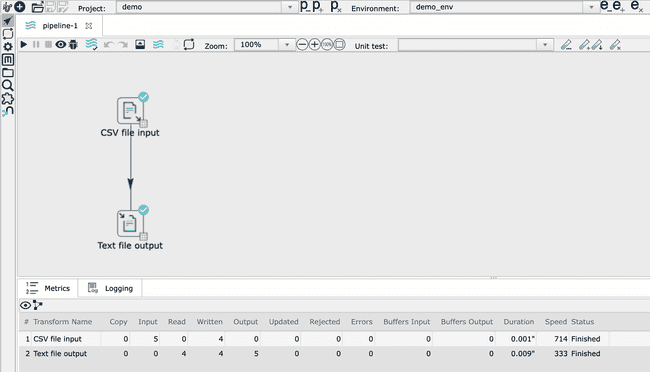Click the Transform Name column header
This screenshot has width=650, height=372.
coord(63,322)
